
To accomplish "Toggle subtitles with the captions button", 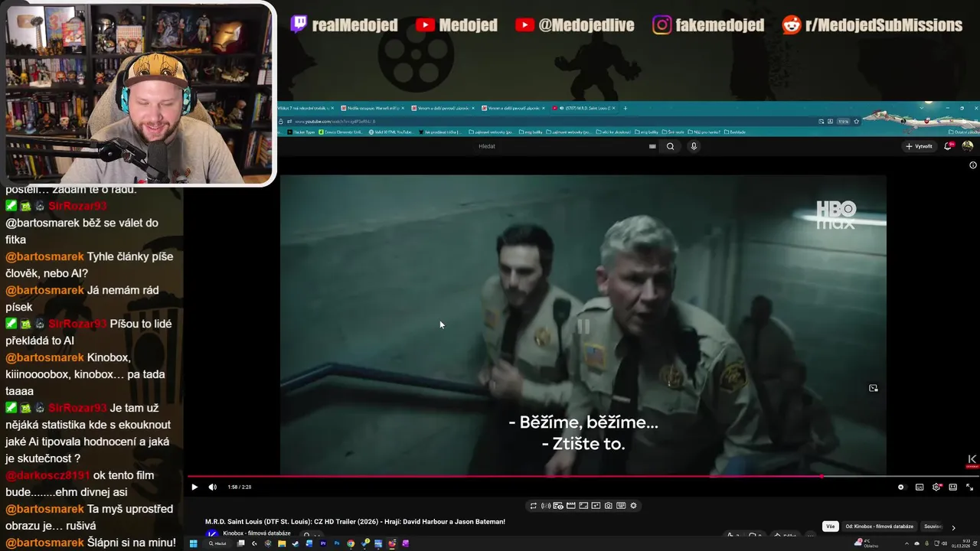I will pyautogui.click(x=920, y=487).
